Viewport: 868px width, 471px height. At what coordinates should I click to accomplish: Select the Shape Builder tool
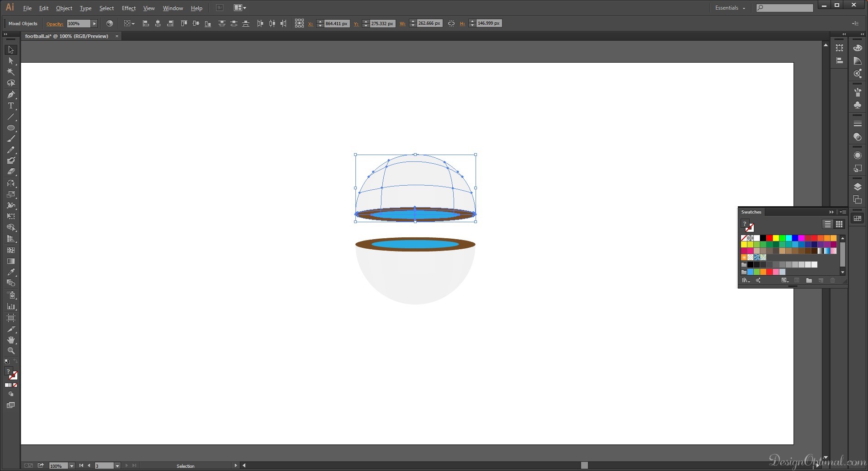click(11, 228)
